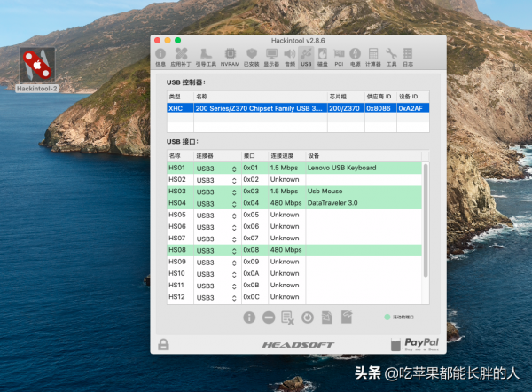Open the 信息 (Info) toolbar tab
Image resolution: width=532 pixels, height=392 pixels.
coord(160,57)
